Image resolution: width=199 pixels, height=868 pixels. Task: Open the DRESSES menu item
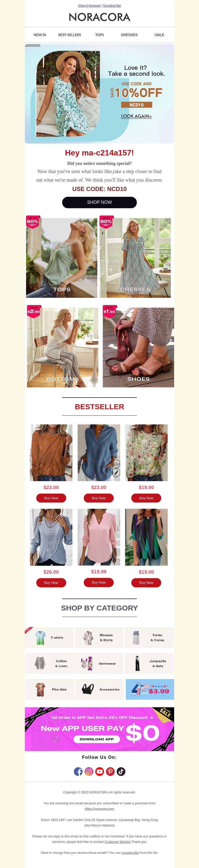(x=129, y=35)
